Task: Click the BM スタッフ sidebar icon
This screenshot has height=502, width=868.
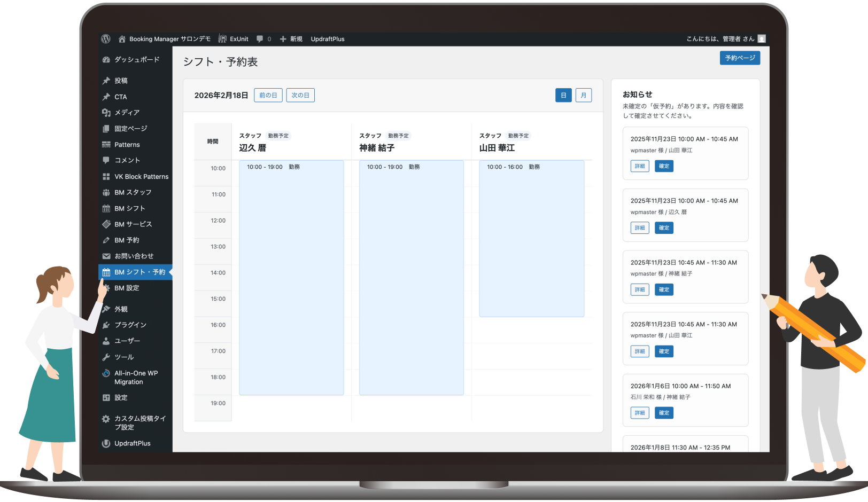Action: pos(106,192)
